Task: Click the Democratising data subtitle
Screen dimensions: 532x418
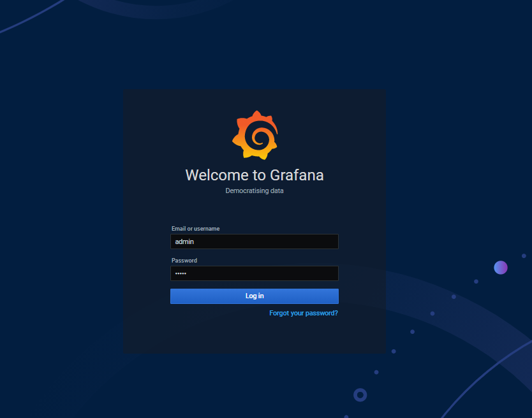Action: [x=255, y=191]
